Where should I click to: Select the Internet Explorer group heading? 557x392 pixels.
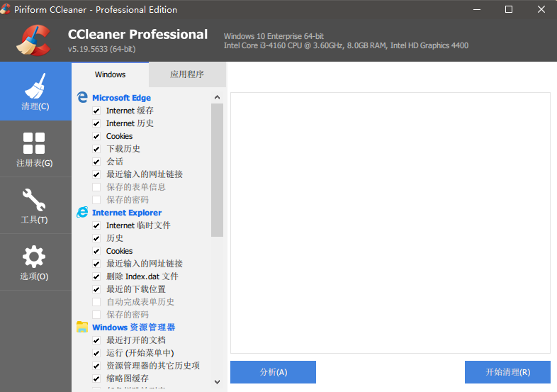[x=127, y=213]
